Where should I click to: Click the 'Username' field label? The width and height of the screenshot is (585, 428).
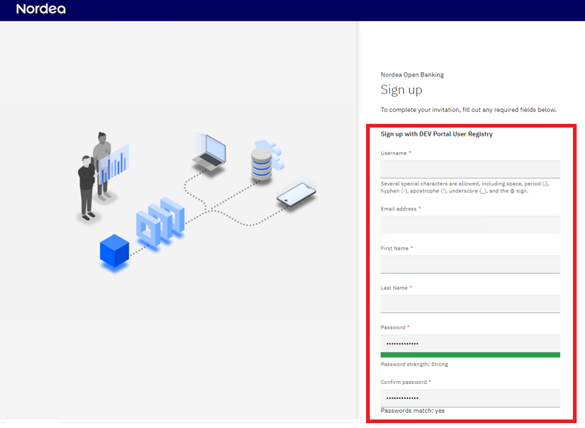(394, 153)
